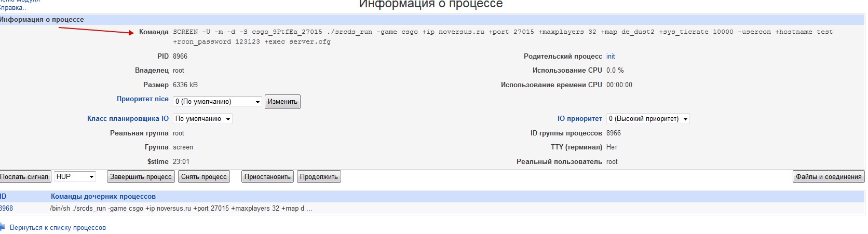
Task: Open the IO scheduler class dropdown
Action: (x=202, y=119)
